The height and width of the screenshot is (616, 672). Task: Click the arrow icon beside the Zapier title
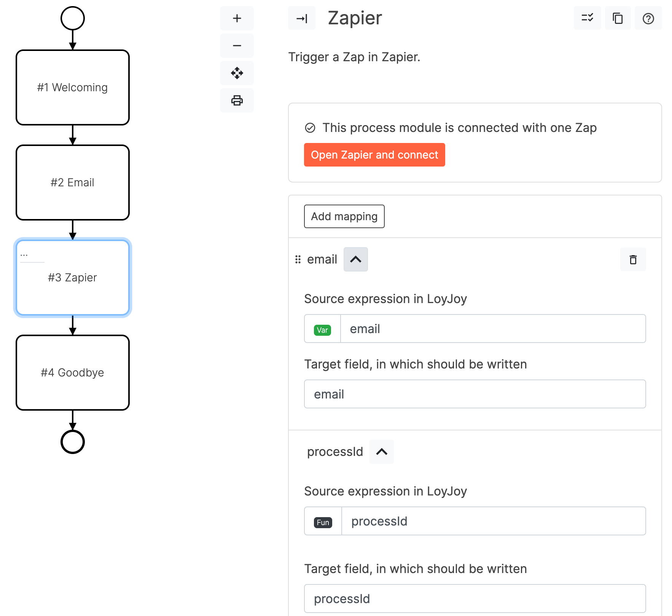[x=301, y=18]
